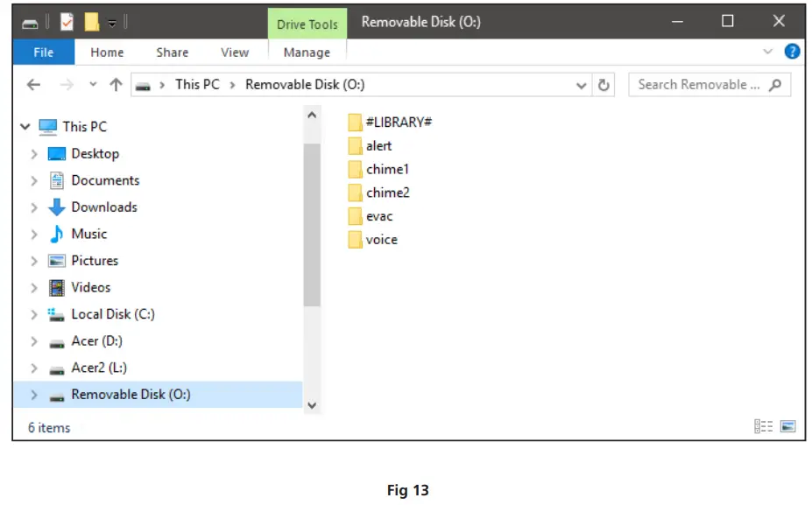Expand the Local Disk (C:) node
Image resolution: width=812 pixels, height=505 pixels.
[34, 314]
